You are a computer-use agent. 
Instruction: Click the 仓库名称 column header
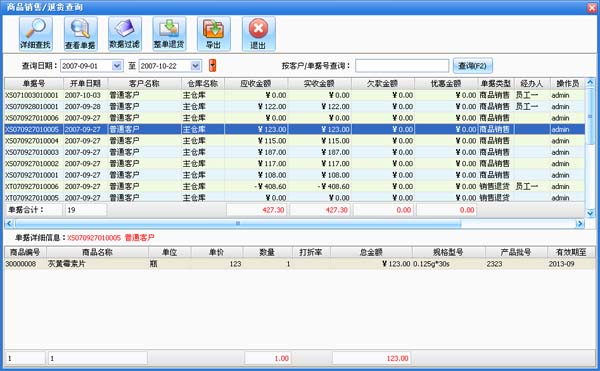coord(202,83)
